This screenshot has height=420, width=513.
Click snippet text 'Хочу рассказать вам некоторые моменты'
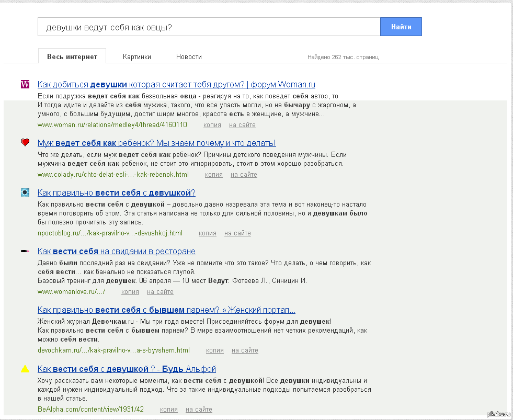pos(103,381)
